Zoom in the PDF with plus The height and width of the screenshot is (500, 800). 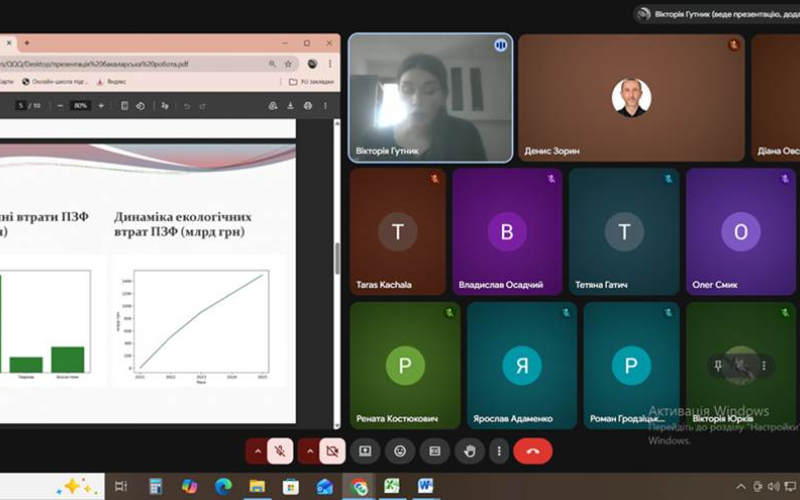(x=101, y=106)
